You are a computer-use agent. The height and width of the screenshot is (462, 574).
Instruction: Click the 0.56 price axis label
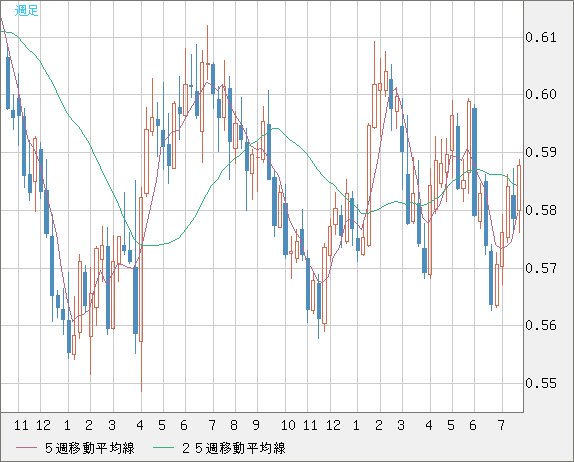tap(541, 325)
